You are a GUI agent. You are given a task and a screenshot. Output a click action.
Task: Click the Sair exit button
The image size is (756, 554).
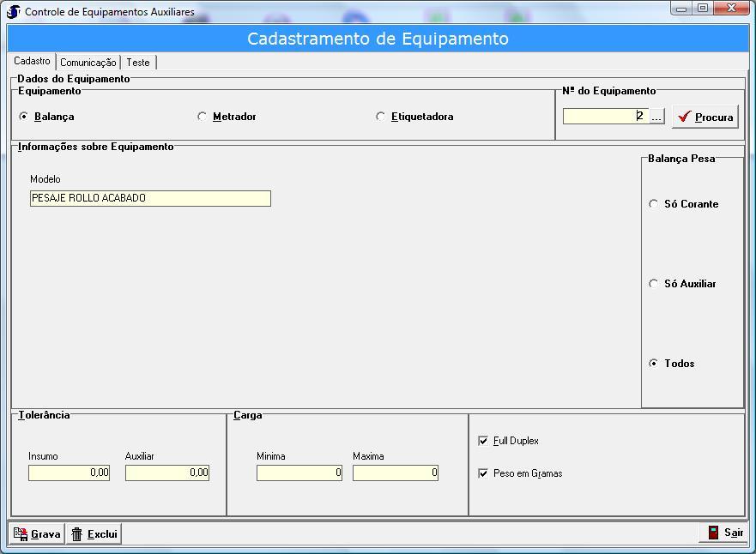(x=724, y=533)
